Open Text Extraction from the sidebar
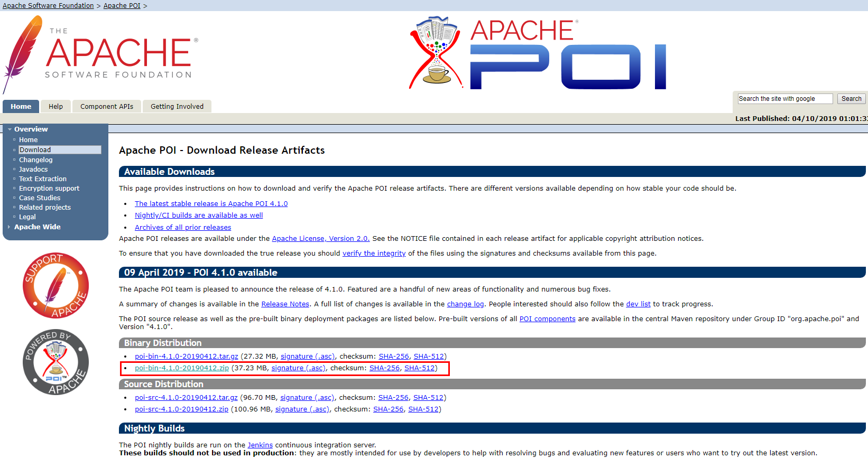Screen dimensions: 868x459 [43, 179]
